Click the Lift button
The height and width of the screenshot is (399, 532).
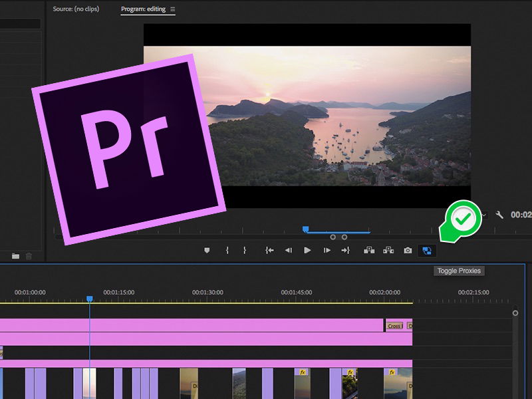pos(369,251)
